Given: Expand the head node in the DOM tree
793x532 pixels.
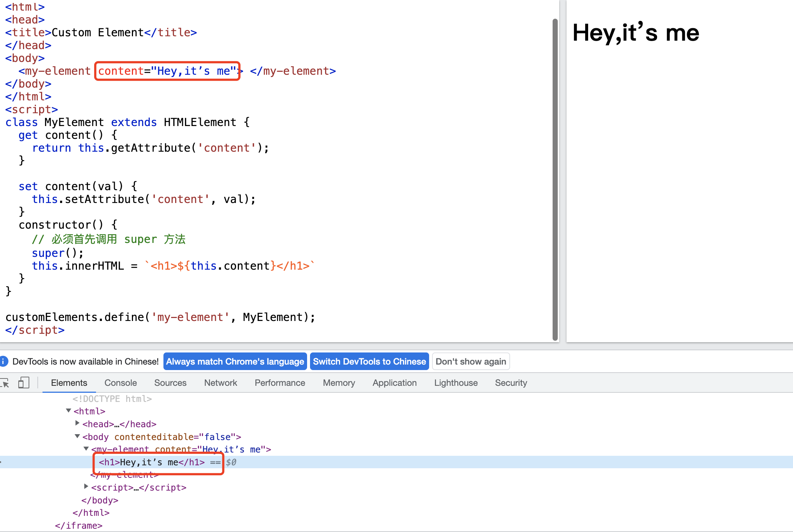Looking at the screenshot, I should click(77, 423).
